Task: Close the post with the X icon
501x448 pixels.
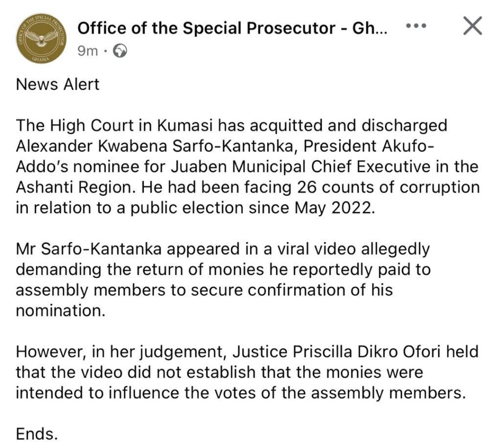Action: [x=473, y=25]
